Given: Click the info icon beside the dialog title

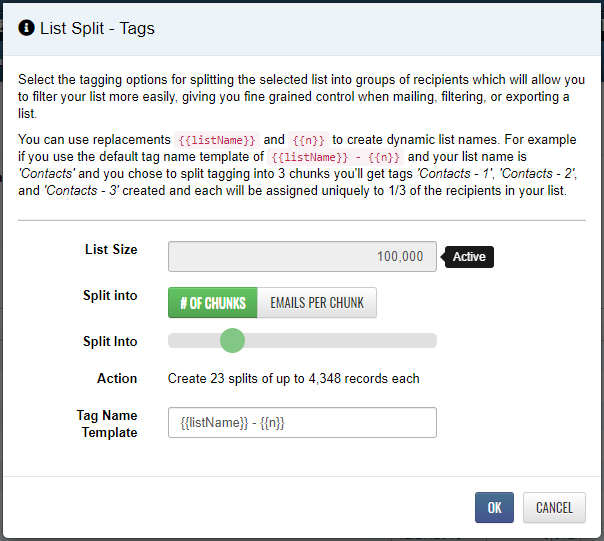Looking at the screenshot, I should pyautogui.click(x=27, y=28).
